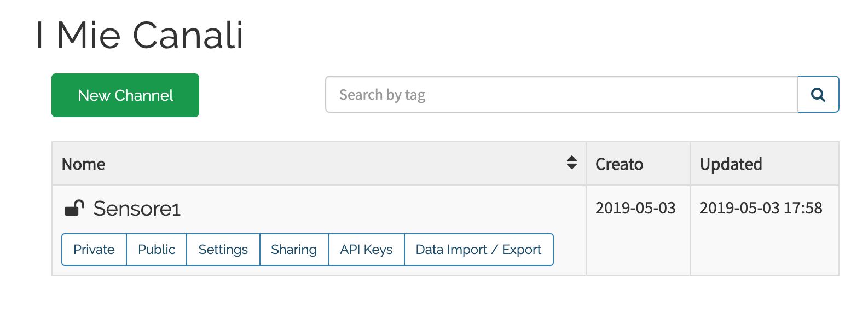The image size is (868, 335).
Task: Click the created date 2019-05-03 cell
Action: [x=635, y=208]
